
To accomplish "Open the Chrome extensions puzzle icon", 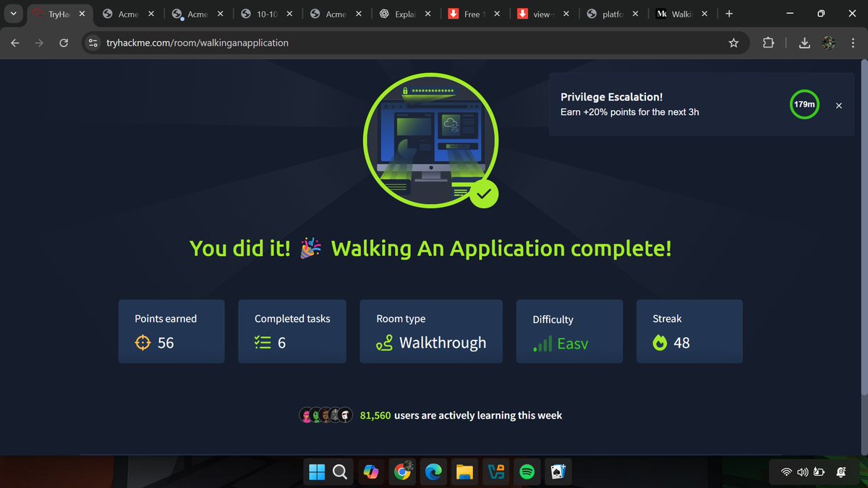I will click(768, 43).
